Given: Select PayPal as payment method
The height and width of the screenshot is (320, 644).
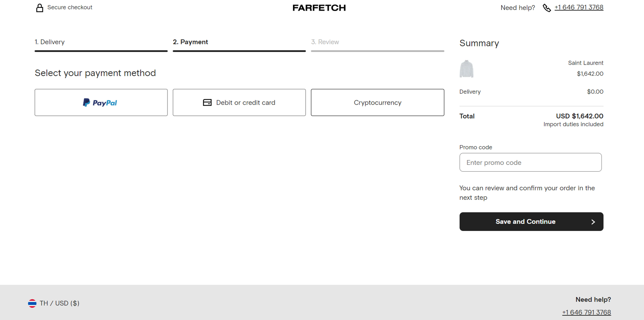Looking at the screenshot, I should pos(101,103).
